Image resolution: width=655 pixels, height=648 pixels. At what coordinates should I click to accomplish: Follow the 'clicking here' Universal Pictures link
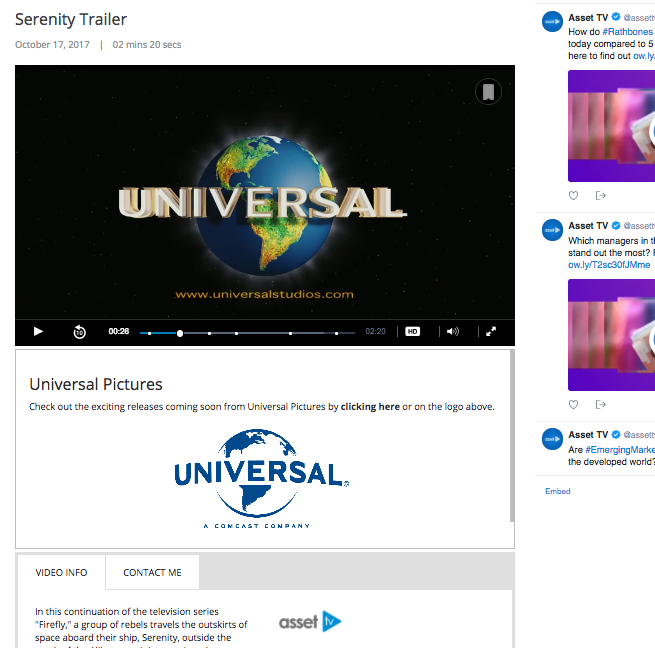point(370,407)
